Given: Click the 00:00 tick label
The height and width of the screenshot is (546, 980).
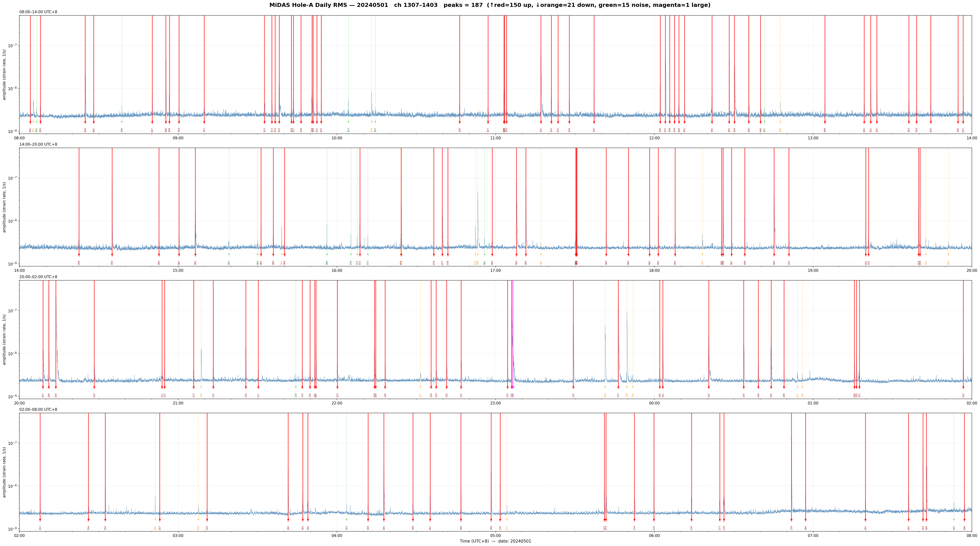Looking at the screenshot, I should click(654, 403).
